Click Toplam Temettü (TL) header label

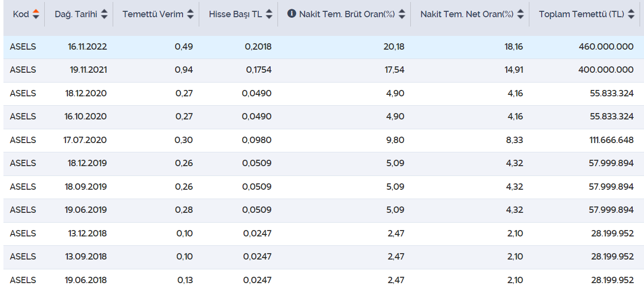coord(582,14)
